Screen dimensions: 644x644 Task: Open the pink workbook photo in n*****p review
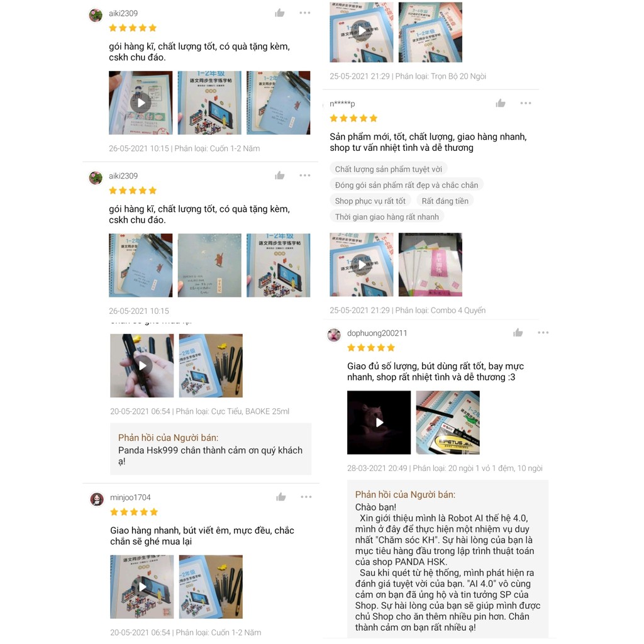(x=430, y=265)
